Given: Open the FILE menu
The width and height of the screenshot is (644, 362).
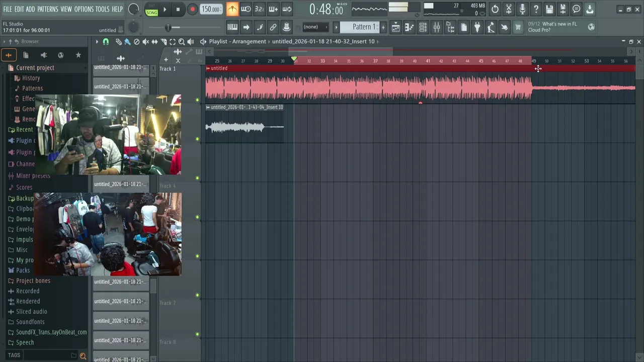Looking at the screenshot, I should (x=8, y=9).
